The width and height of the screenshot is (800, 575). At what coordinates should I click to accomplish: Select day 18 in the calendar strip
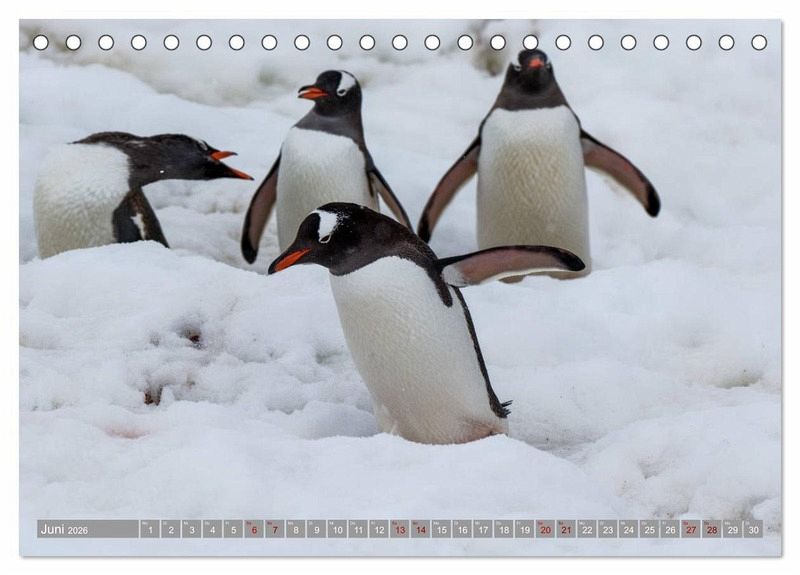tap(504, 529)
